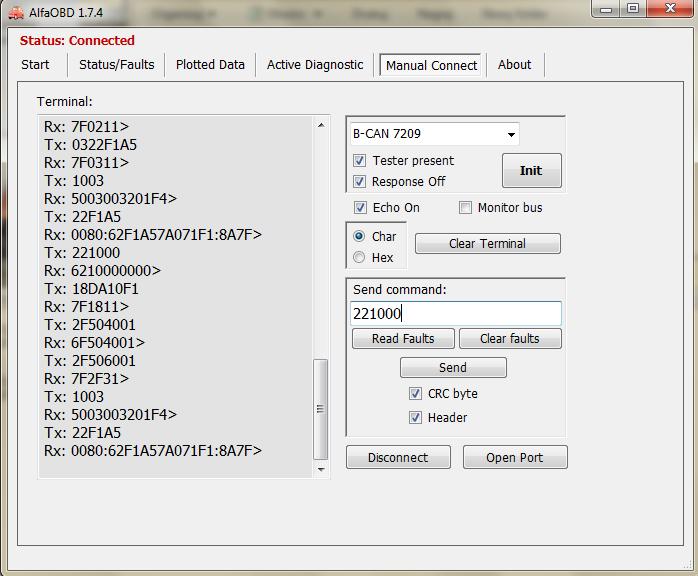Click terminal line 'Tx: 221000'
This screenshot has width=698, height=576.
click(x=82, y=253)
